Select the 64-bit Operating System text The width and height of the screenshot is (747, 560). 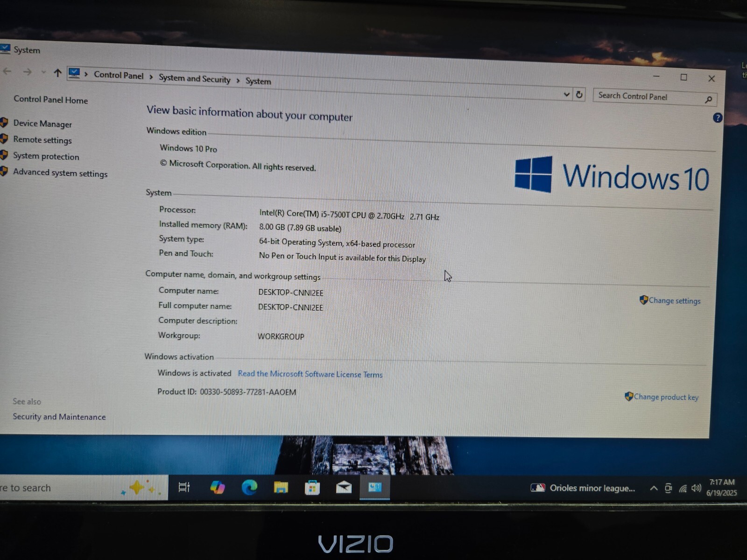[x=337, y=243]
